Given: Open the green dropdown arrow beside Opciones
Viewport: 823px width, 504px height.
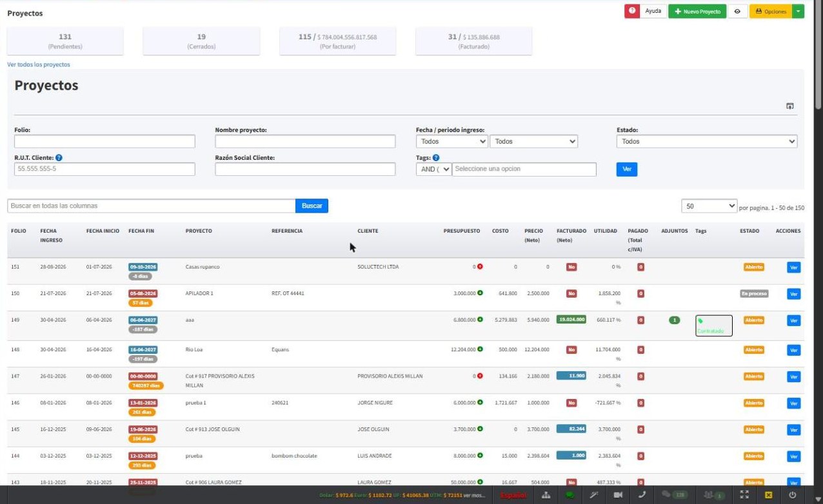Looking at the screenshot, I should pos(798,12).
